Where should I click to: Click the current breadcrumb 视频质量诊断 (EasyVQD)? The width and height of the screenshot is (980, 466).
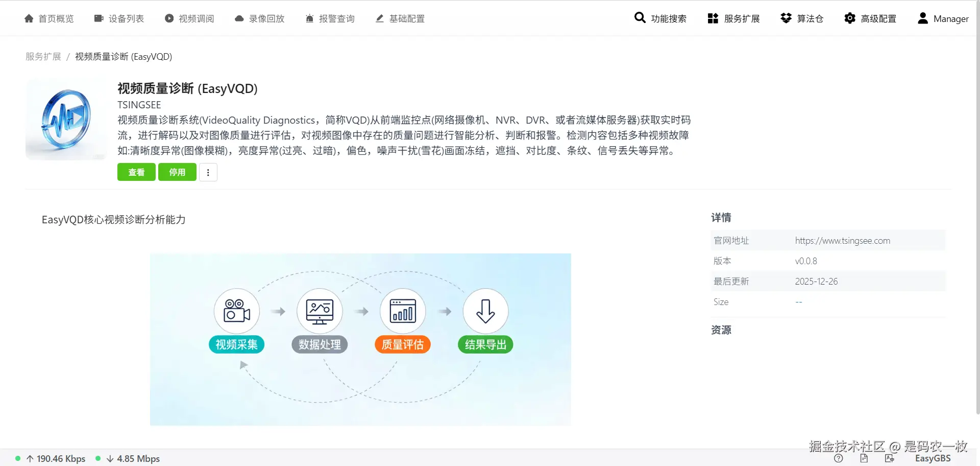pyautogui.click(x=124, y=57)
